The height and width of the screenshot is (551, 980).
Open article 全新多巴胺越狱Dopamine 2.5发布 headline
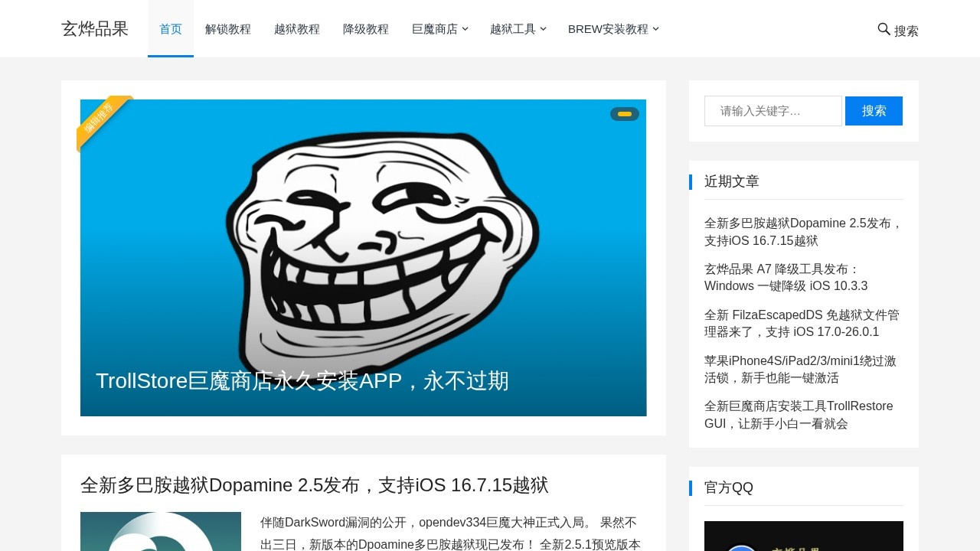click(315, 485)
